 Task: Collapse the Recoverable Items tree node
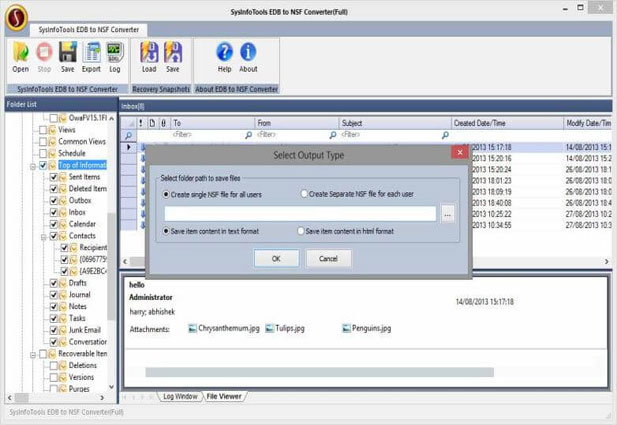[33, 355]
